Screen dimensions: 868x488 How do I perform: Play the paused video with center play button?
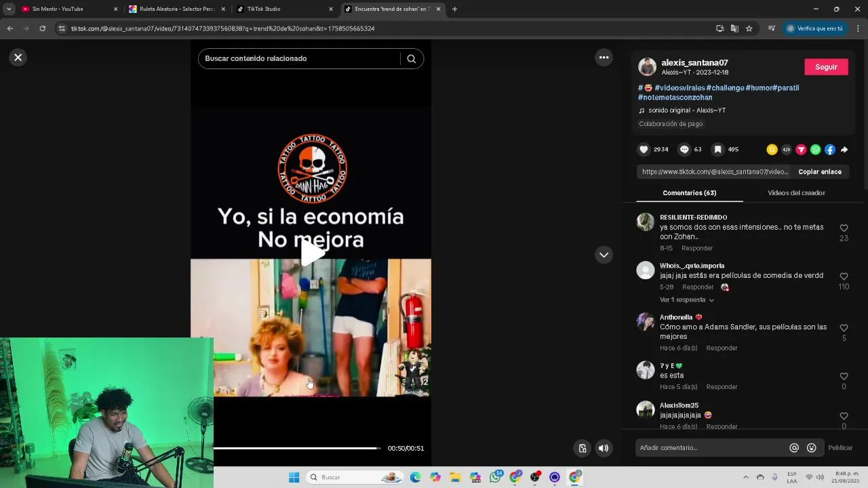coord(312,253)
